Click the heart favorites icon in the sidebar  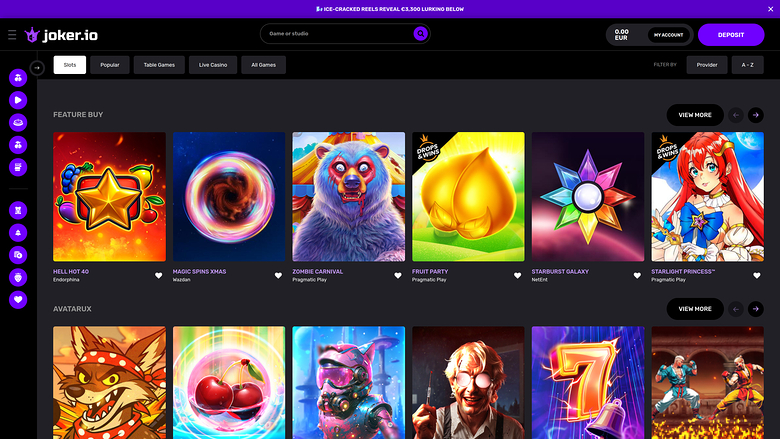coord(18,299)
